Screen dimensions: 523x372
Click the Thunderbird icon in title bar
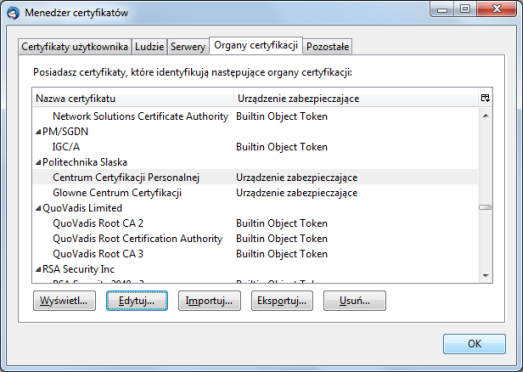click(x=13, y=13)
